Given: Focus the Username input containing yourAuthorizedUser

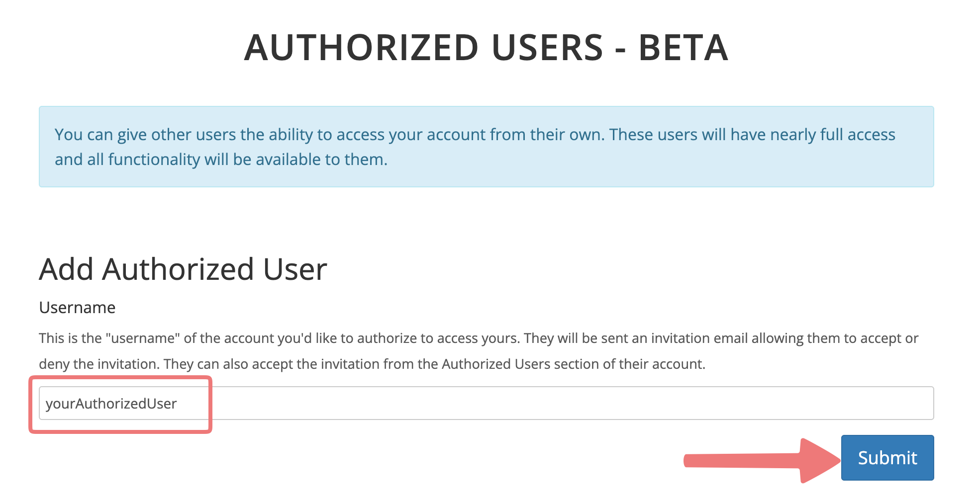Looking at the screenshot, I should 486,403.
